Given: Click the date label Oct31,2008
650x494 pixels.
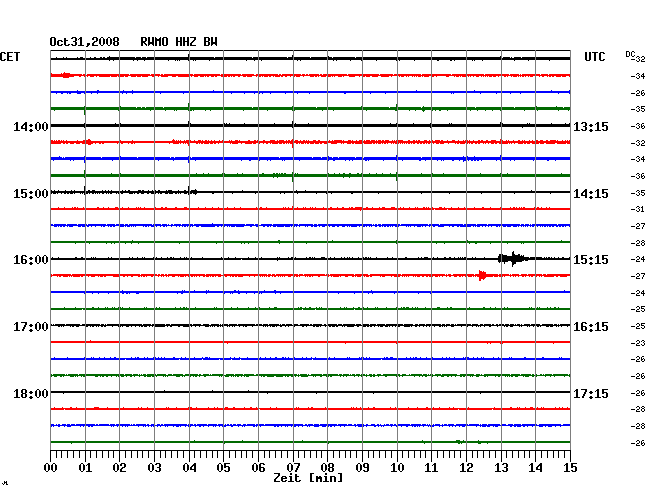Looking at the screenshot, I should [84, 42].
